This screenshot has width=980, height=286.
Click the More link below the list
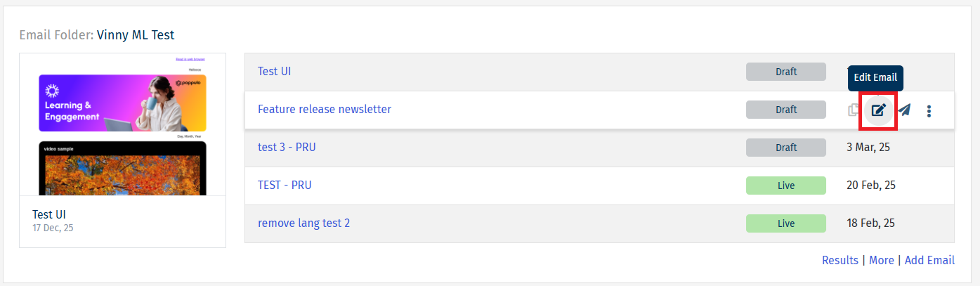(x=881, y=260)
